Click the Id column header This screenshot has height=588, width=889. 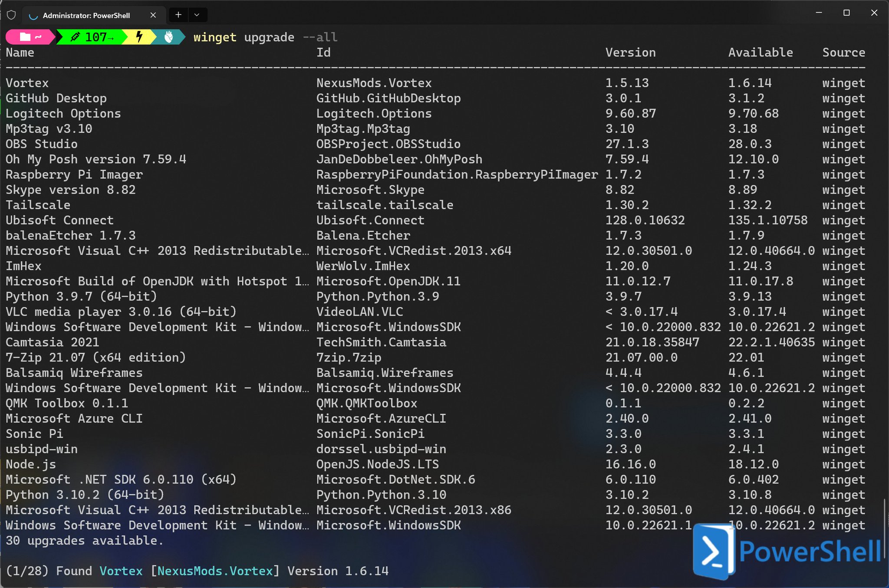pyautogui.click(x=323, y=53)
